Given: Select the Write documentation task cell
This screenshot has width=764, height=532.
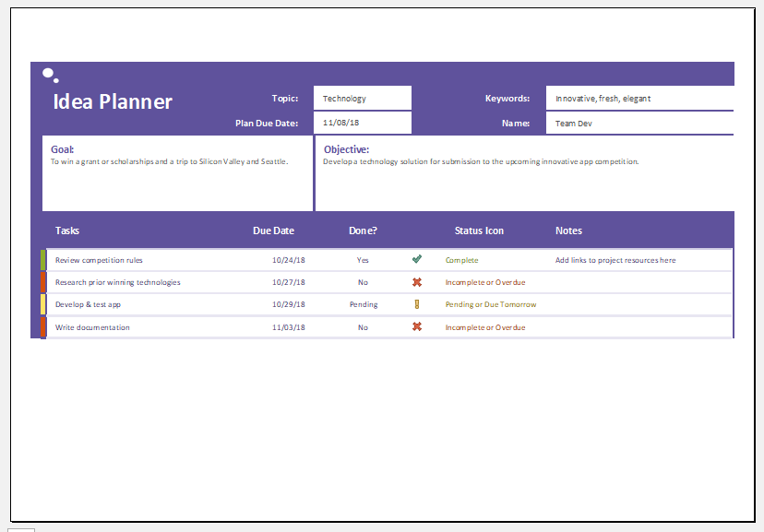Looking at the screenshot, I should pyautogui.click(x=92, y=327).
